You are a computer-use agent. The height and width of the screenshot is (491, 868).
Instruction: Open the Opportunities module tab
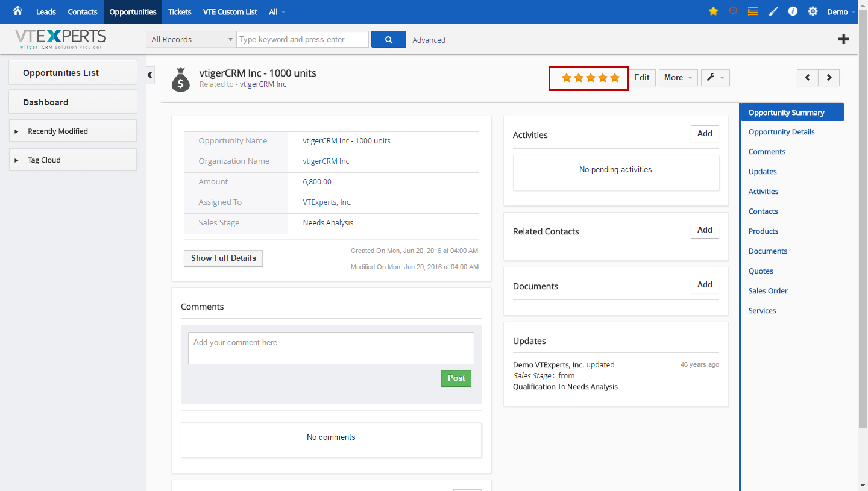coord(133,12)
